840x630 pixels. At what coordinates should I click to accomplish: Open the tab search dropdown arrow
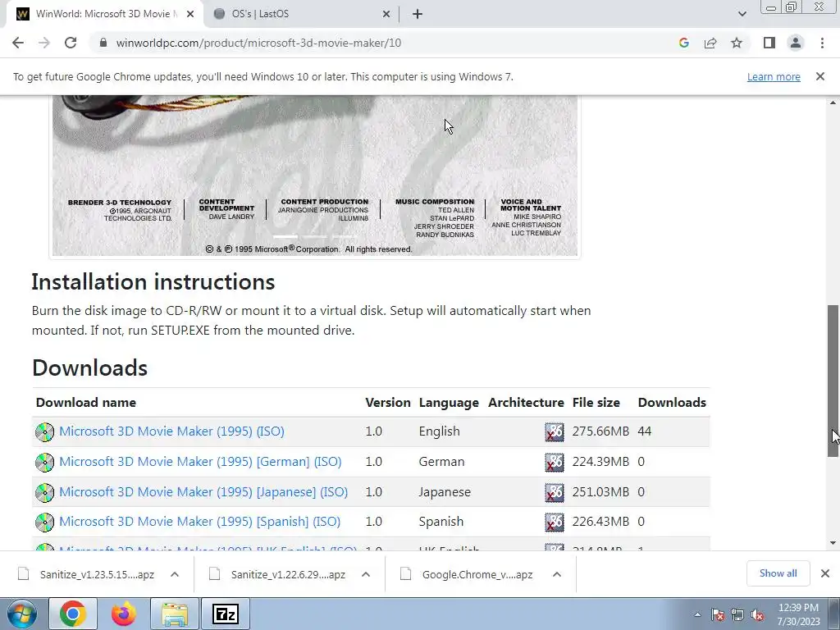tap(742, 14)
